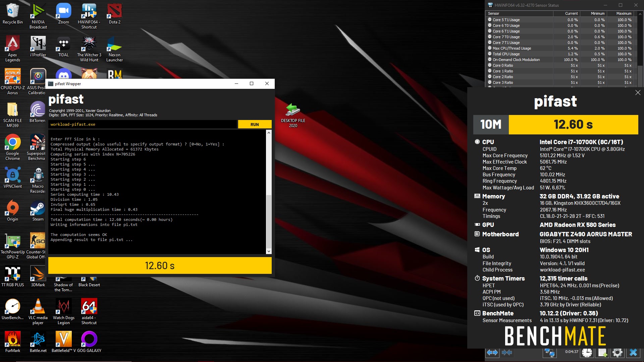Click HWiNFO network computers icon
This screenshot has height=362, width=644.
pyautogui.click(x=549, y=352)
